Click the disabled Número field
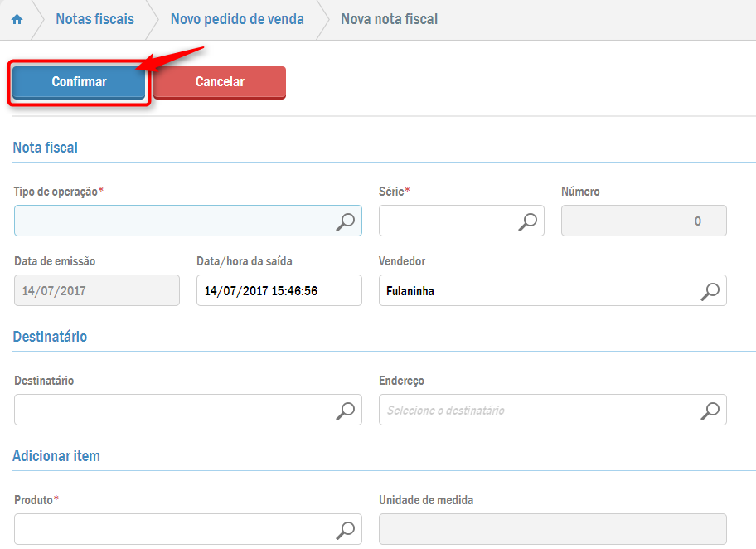The height and width of the screenshot is (549, 756). (x=643, y=221)
